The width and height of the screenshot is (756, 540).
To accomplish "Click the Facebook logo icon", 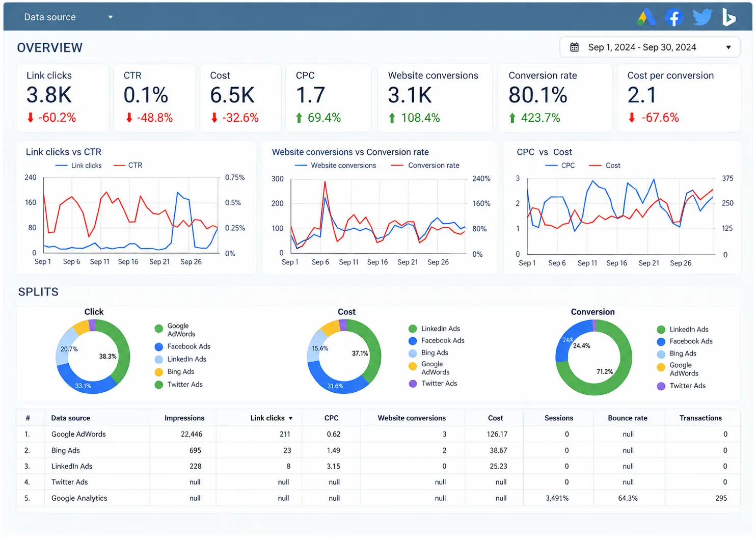I will click(674, 17).
